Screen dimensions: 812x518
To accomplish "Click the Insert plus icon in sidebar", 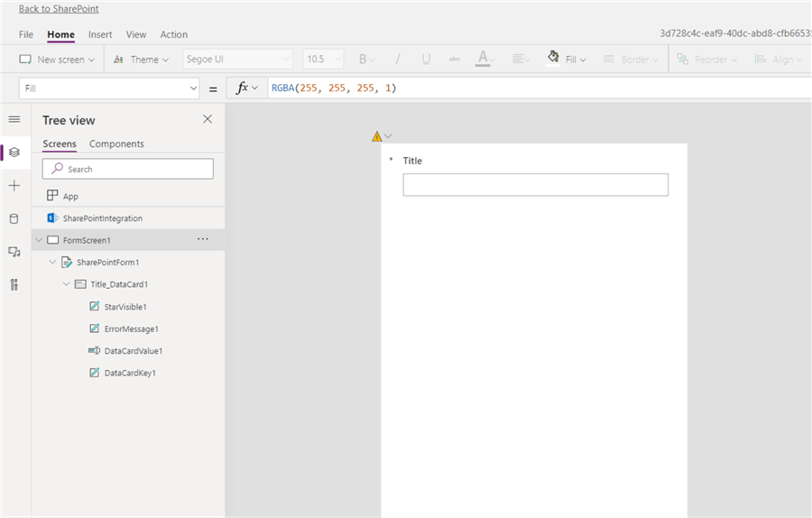I will click(14, 185).
